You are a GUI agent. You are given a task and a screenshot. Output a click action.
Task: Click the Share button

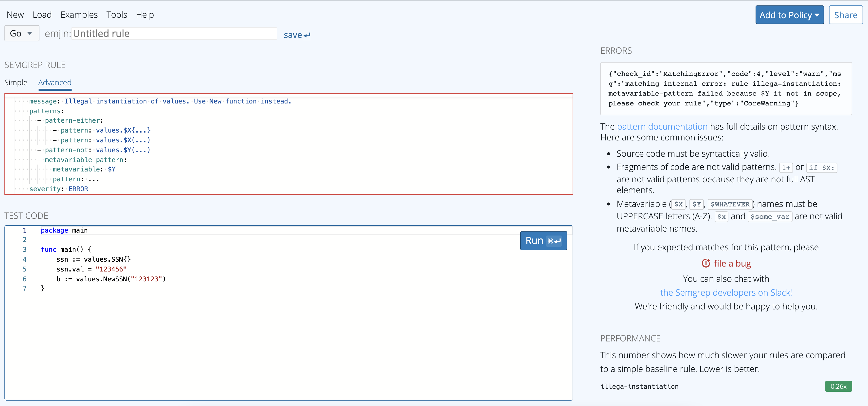click(846, 15)
